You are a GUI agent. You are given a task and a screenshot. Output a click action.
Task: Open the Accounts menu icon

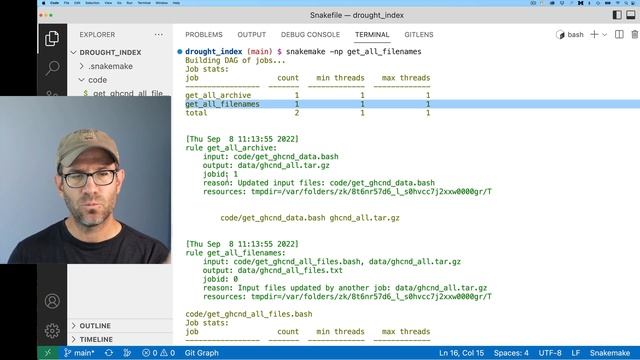tap(52, 301)
